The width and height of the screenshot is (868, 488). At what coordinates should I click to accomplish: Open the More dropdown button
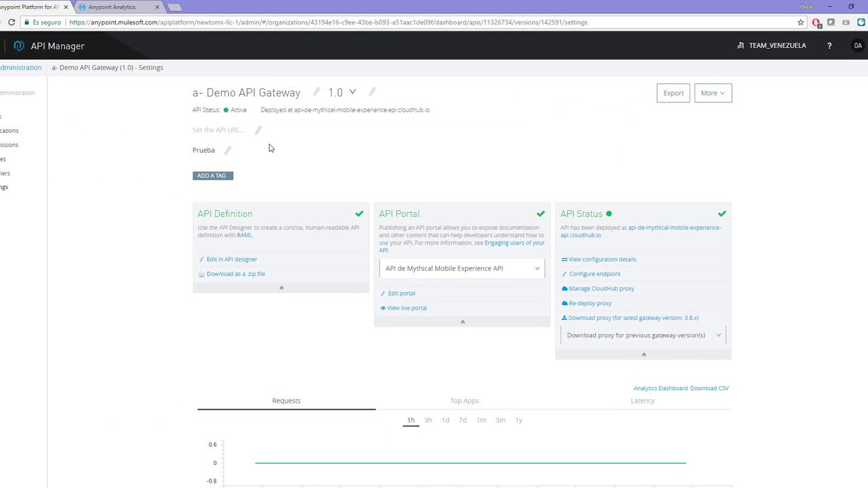(713, 93)
